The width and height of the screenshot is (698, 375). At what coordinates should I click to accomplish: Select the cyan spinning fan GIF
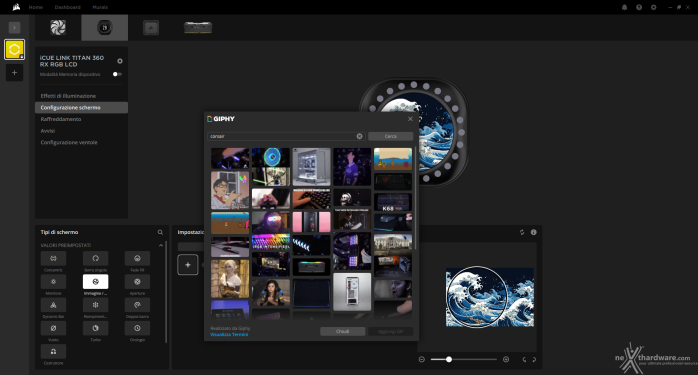tap(271, 157)
